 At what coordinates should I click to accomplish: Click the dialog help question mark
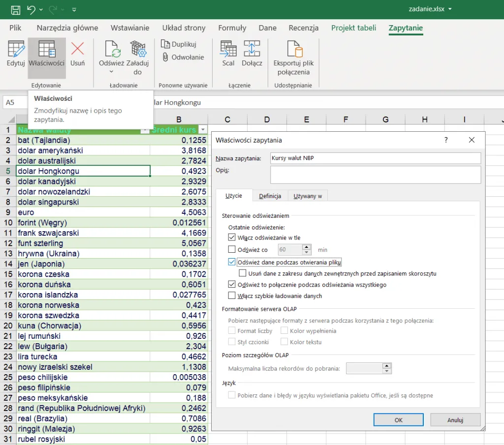446,140
